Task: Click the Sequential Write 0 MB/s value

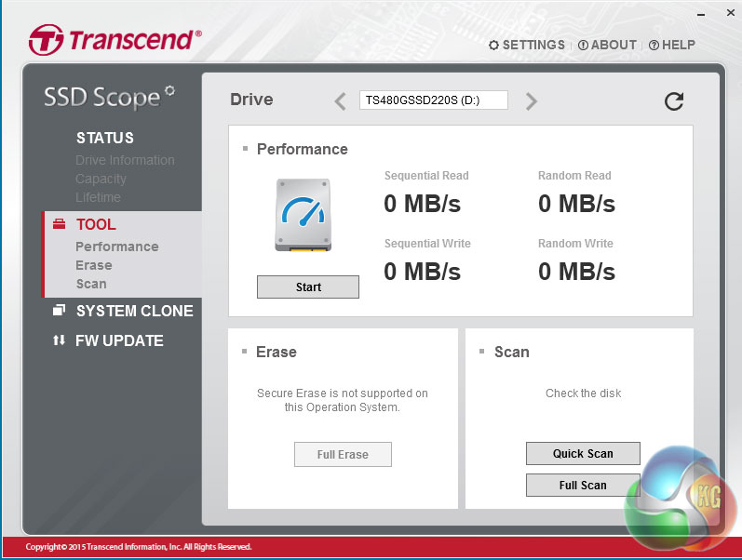Action: tap(422, 272)
